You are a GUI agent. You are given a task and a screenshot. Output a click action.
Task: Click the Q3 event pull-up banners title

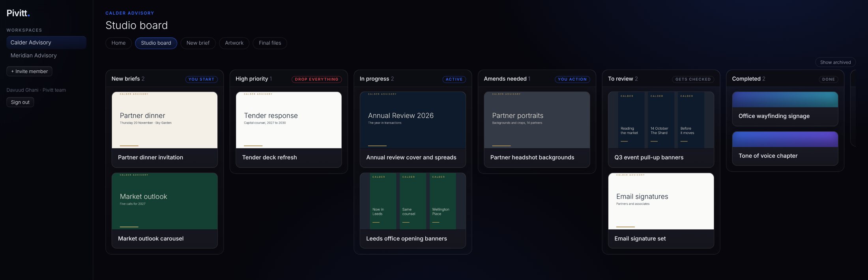(649, 157)
